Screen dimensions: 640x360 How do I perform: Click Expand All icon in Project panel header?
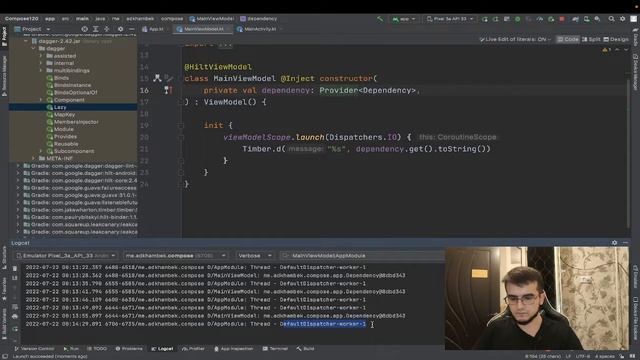click(x=96, y=29)
